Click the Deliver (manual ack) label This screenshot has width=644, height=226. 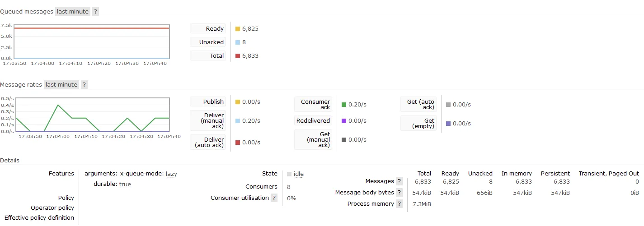click(x=208, y=121)
